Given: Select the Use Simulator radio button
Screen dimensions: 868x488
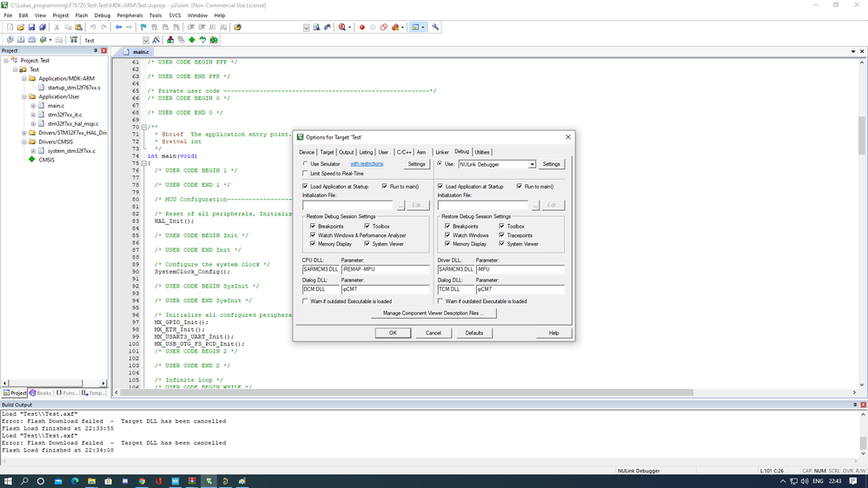Looking at the screenshot, I should coord(306,164).
